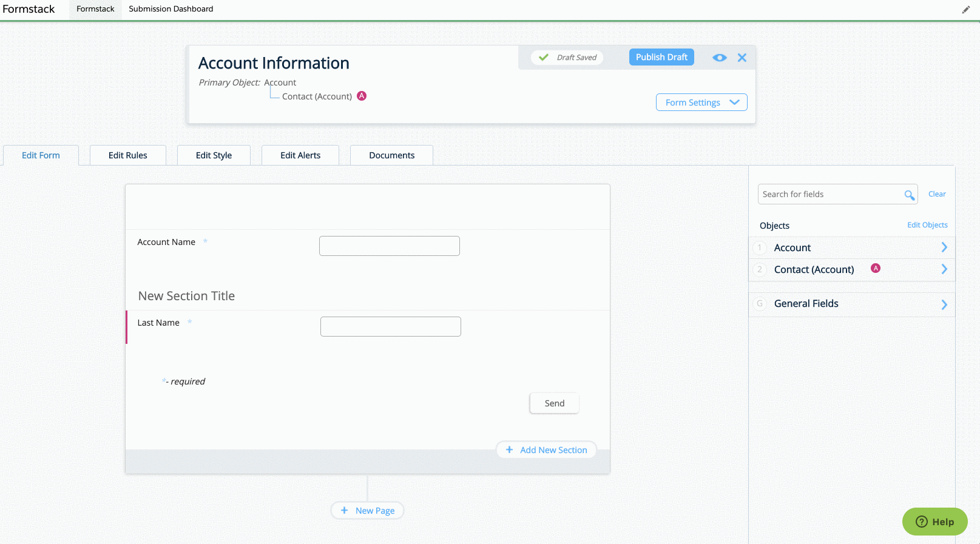
Task: Click the Search for fields input
Action: click(x=830, y=194)
